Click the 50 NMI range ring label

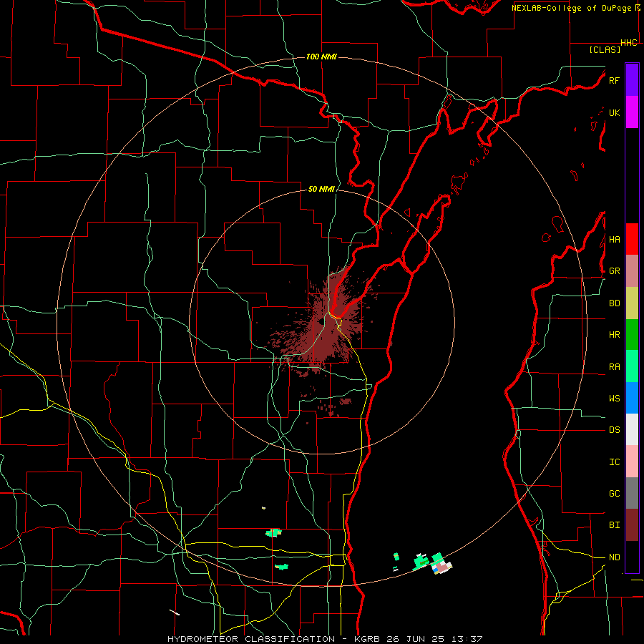click(x=321, y=189)
